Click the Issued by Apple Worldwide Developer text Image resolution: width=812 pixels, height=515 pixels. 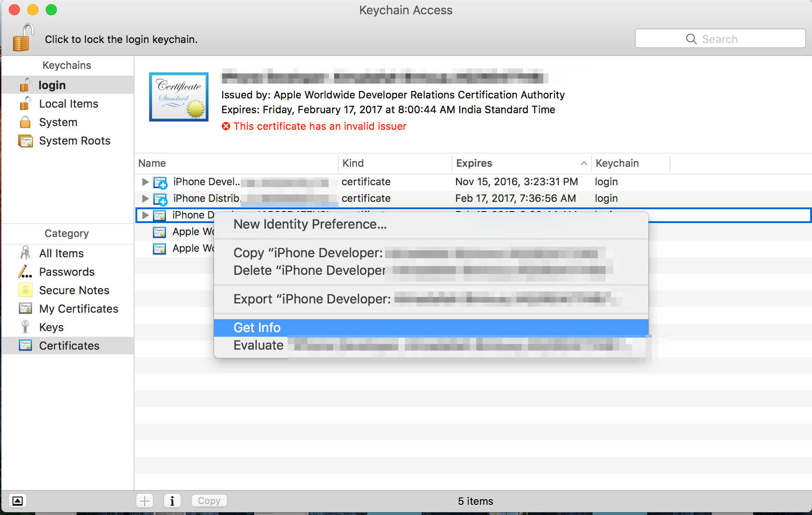393,95
